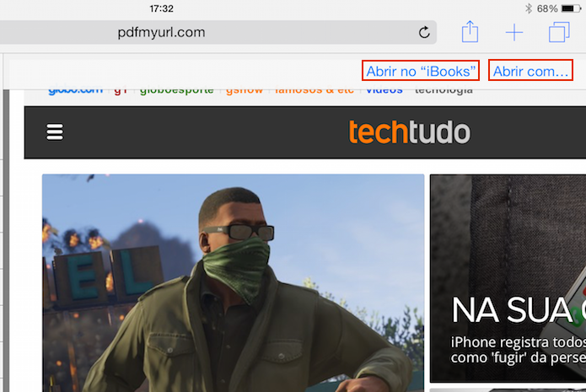Tap the pdfmyurl.com address bar
Viewport: 586px width, 392px height.
pyautogui.click(x=218, y=33)
